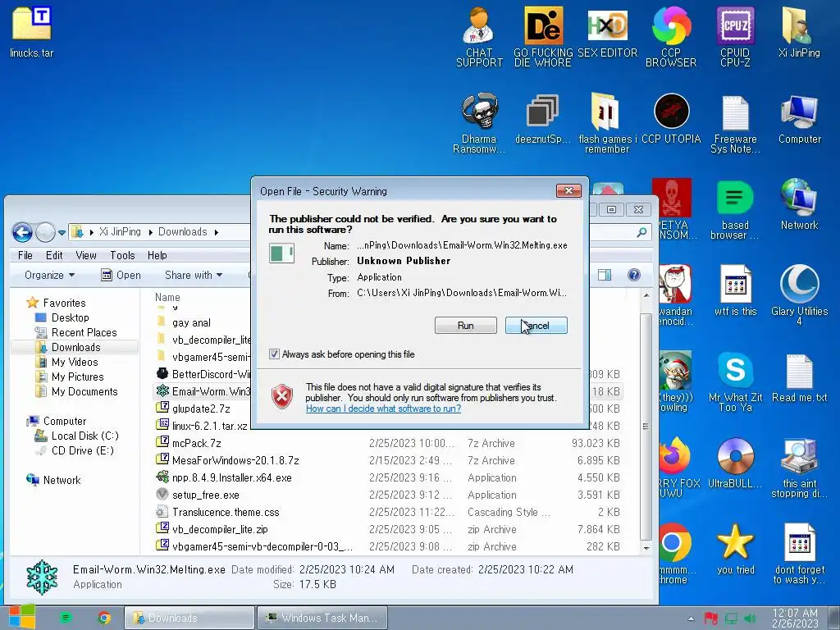Open 'dont forget to wash y...' desktop icon
The image size is (840, 630).
[799, 554]
